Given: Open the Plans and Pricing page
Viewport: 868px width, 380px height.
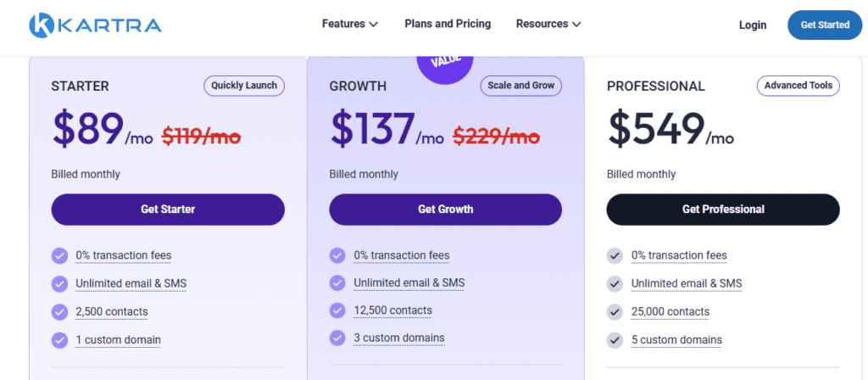Looking at the screenshot, I should point(448,24).
